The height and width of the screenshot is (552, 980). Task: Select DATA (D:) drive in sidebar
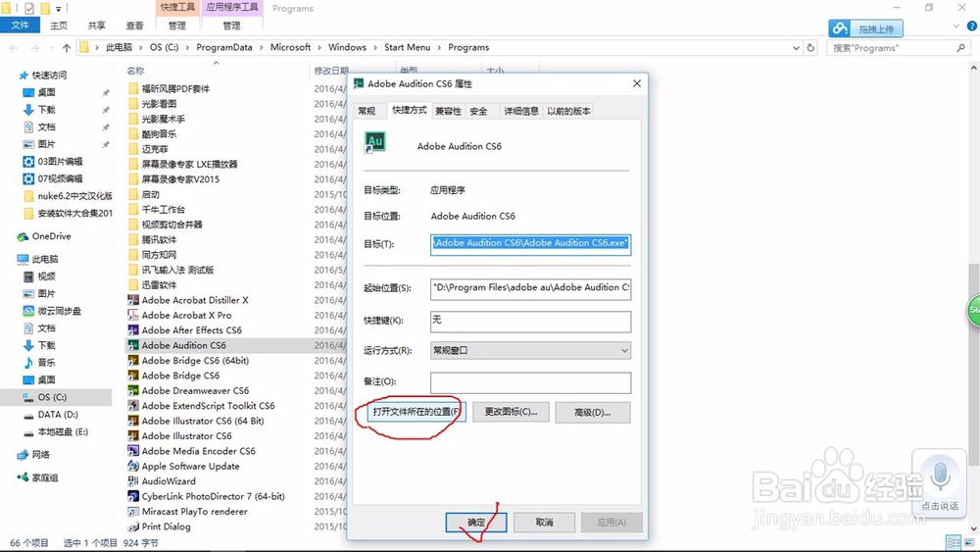click(x=58, y=415)
